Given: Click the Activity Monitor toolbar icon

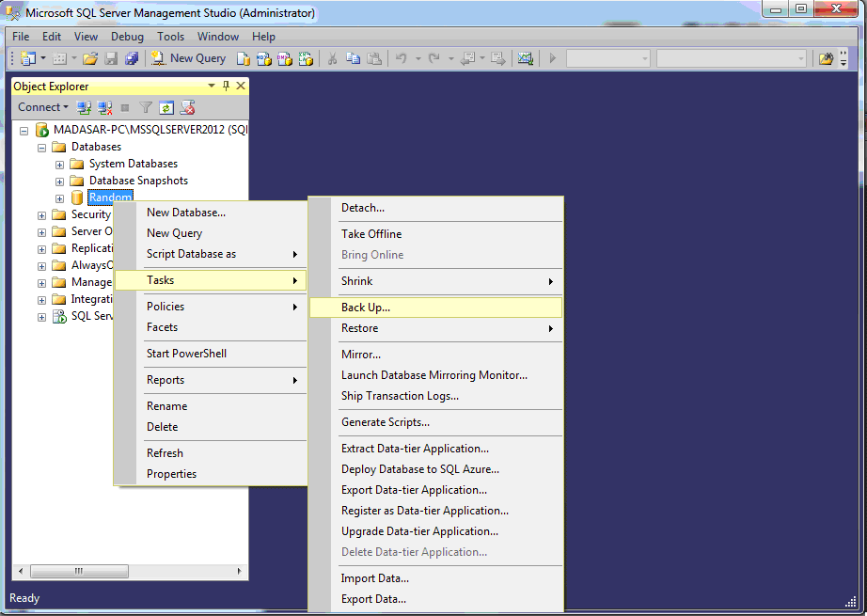Looking at the screenshot, I should [525, 58].
